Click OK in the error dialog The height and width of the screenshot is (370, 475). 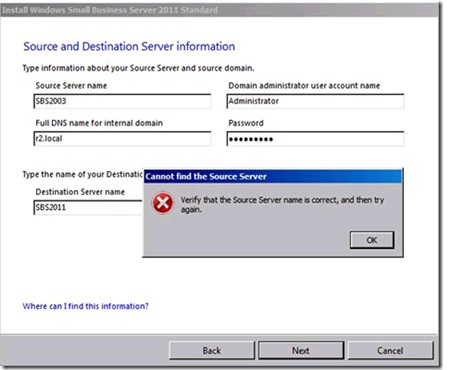click(372, 240)
